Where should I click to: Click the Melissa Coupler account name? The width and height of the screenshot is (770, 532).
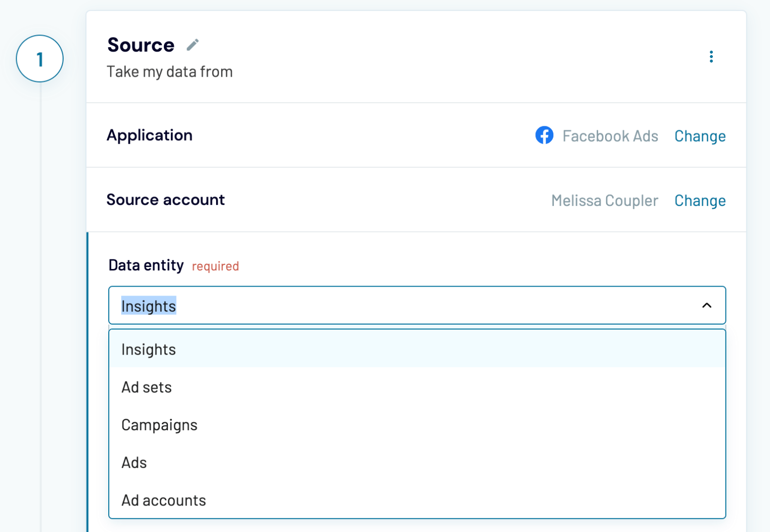pyautogui.click(x=605, y=200)
